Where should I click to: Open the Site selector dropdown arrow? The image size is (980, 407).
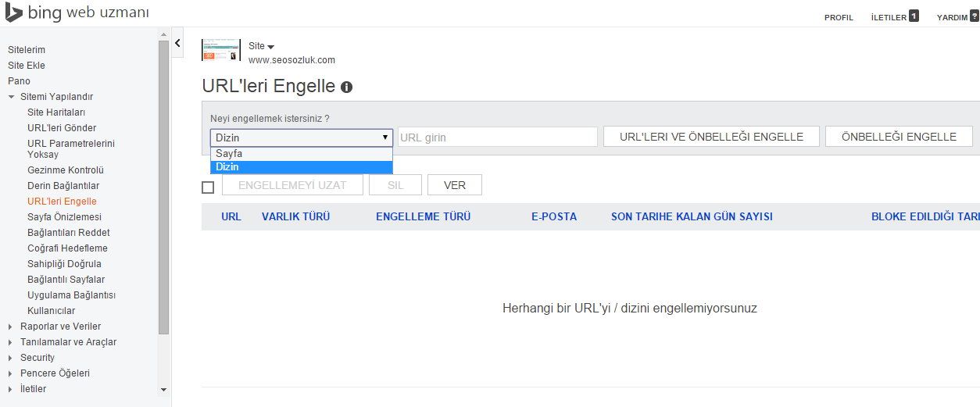click(x=270, y=47)
